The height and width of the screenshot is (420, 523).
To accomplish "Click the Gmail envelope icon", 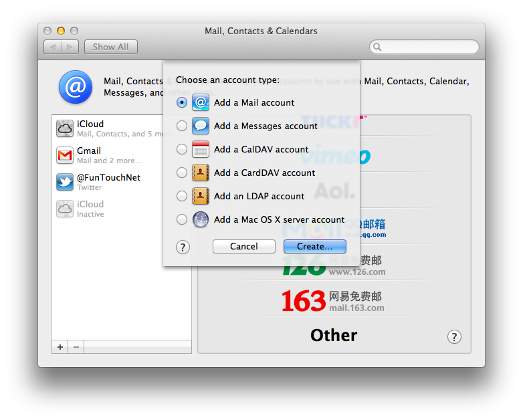I will (65, 155).
